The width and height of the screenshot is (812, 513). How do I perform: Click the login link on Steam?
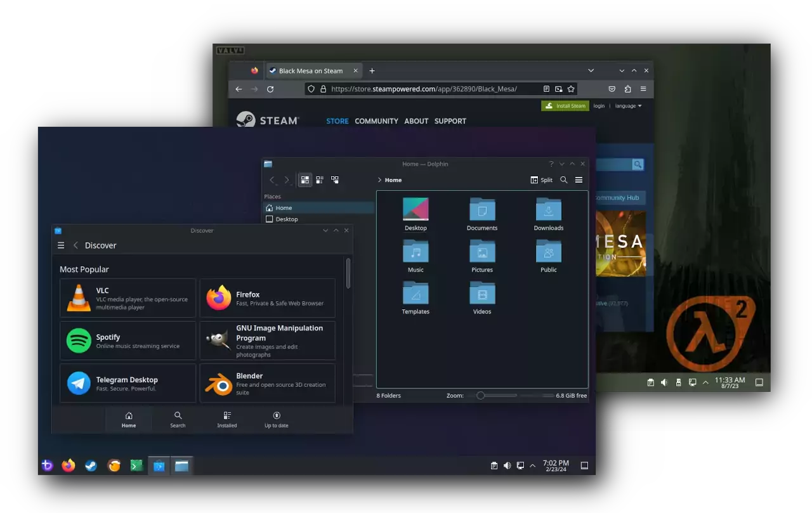tap(599, 106)
